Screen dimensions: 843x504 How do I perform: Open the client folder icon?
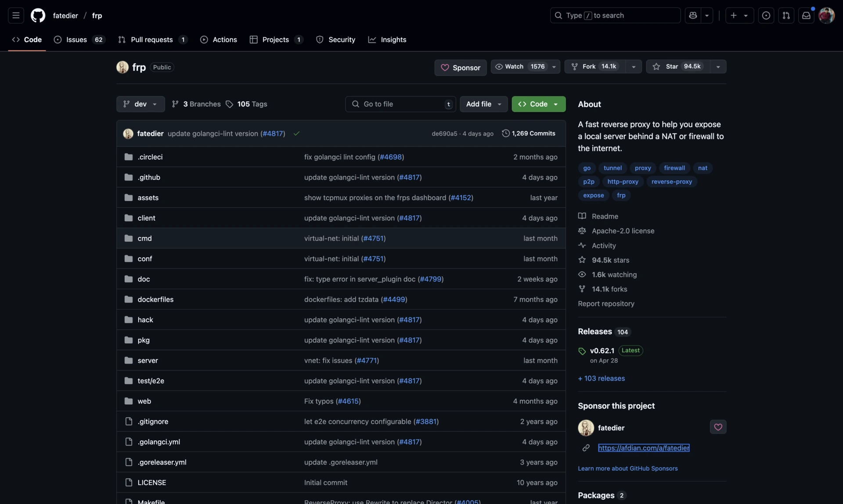tap(128, 218)
